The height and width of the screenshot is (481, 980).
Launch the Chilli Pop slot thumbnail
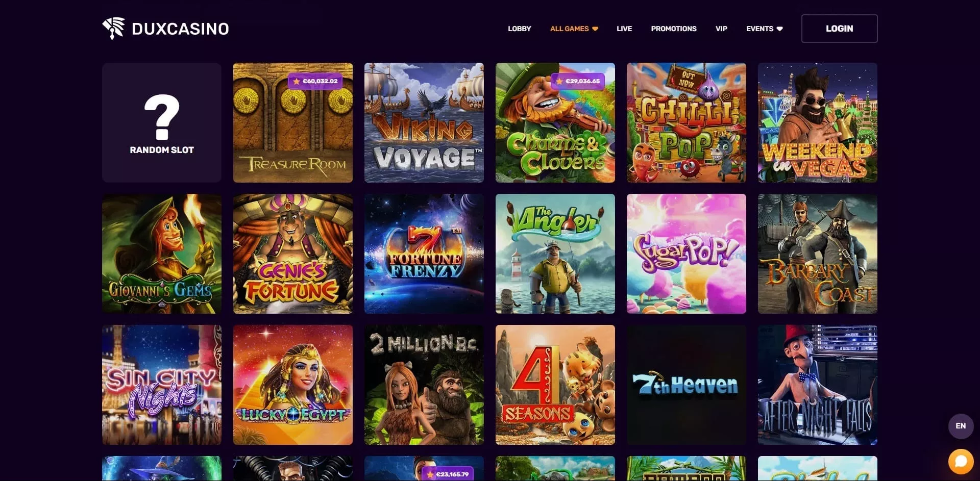(686, 122)
